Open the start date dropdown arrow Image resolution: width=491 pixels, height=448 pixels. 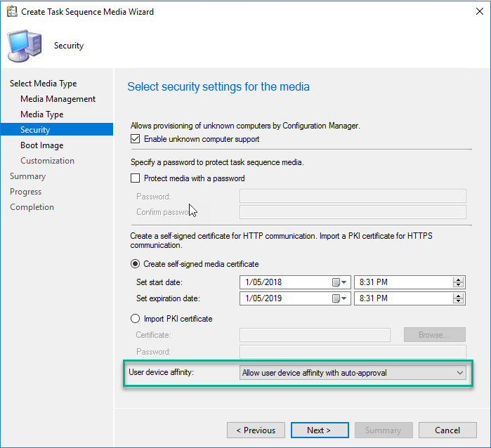[x=345, y=282]
